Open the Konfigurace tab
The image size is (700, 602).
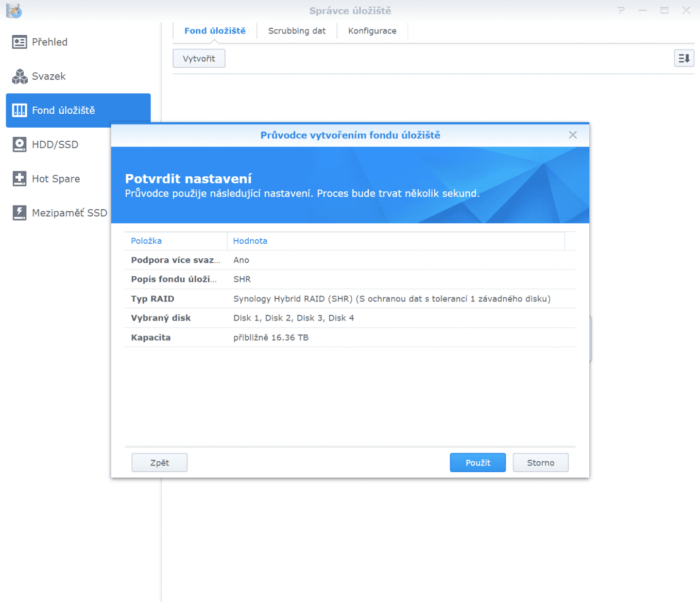click(372, 31)
